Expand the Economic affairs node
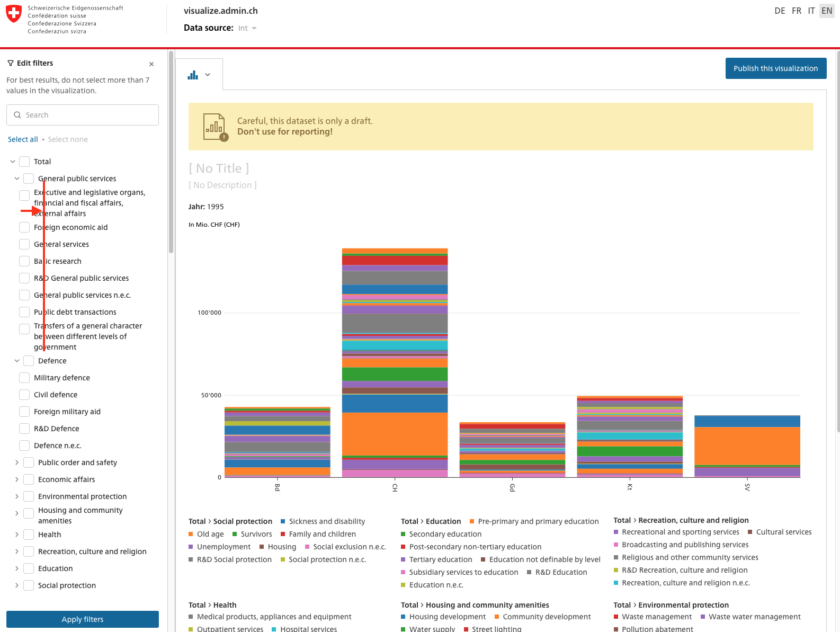 tap(17, 479)
